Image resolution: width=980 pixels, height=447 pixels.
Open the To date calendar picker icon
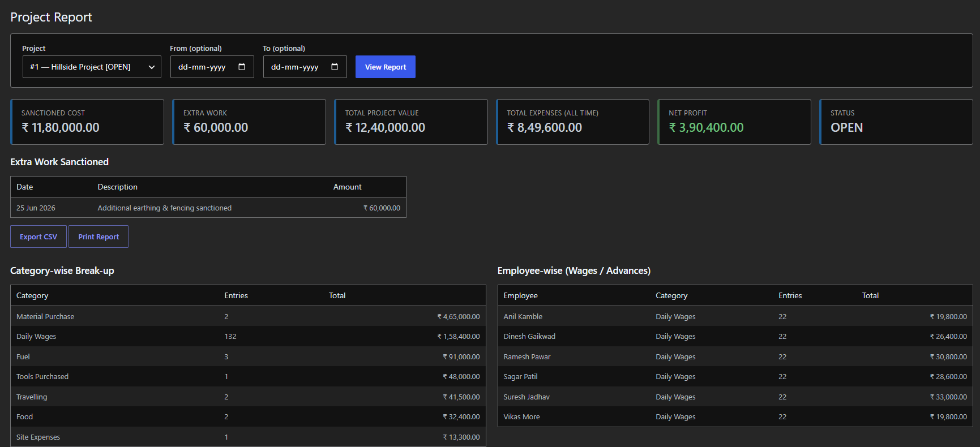tap(335, 67)
